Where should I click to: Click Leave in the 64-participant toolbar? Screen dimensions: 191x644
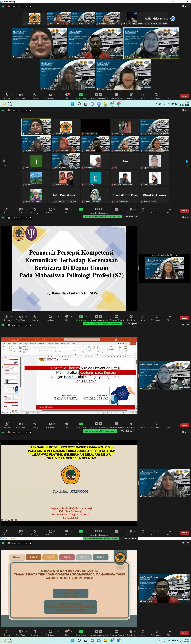coord(184,210)
